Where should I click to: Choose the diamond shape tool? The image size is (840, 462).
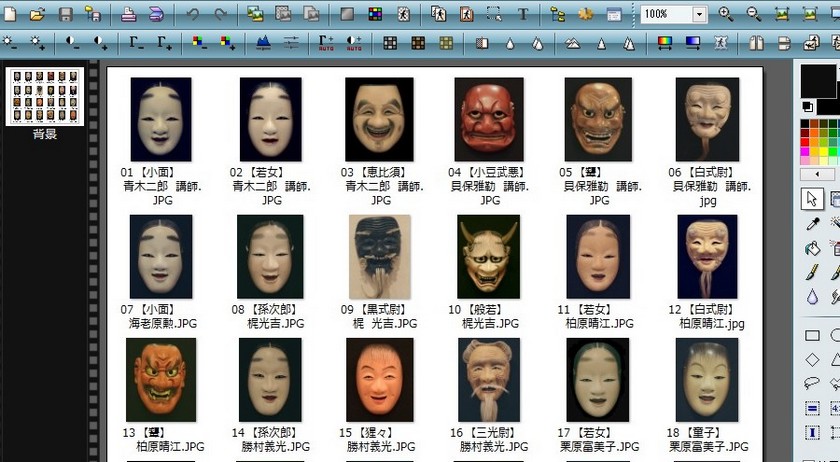[813, 360]
